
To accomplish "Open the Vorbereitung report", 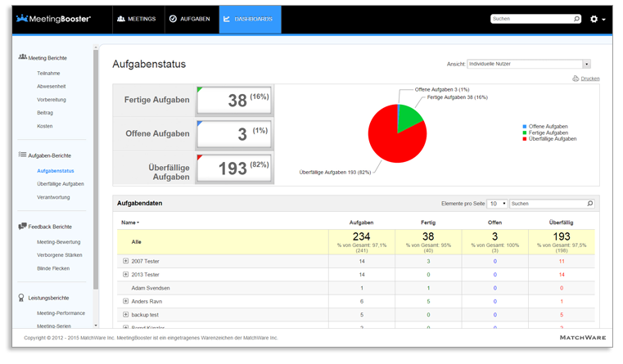I will tap(52, 100).
